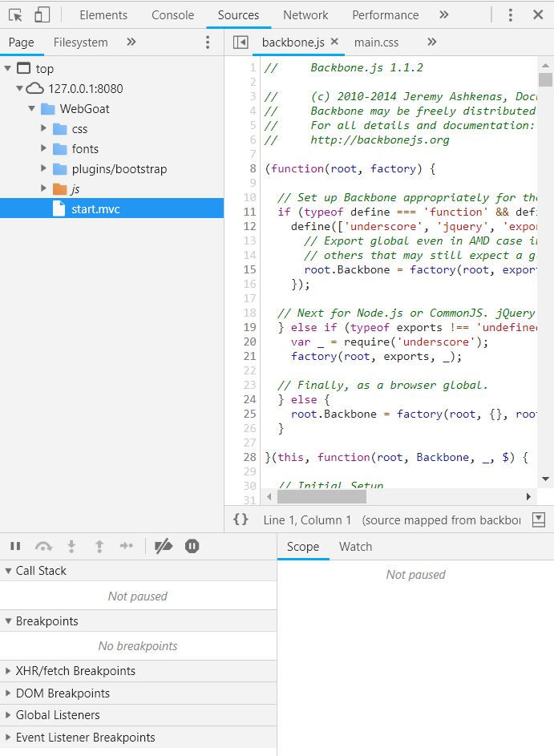This screenshot has width=554, height=756.
Task: Toggle the device toolbar icon
Action: tap(42, 14)
